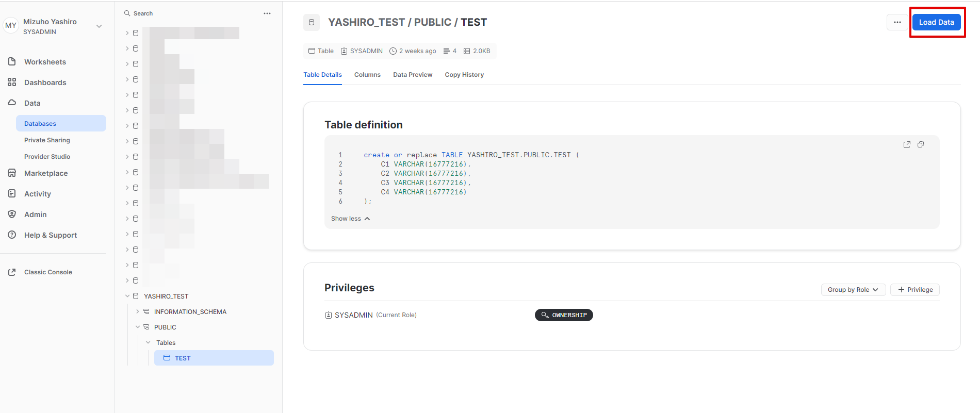Collapse the definition with Show less
The height and width of the screenshot is (413, 980).
pos(350,219)
